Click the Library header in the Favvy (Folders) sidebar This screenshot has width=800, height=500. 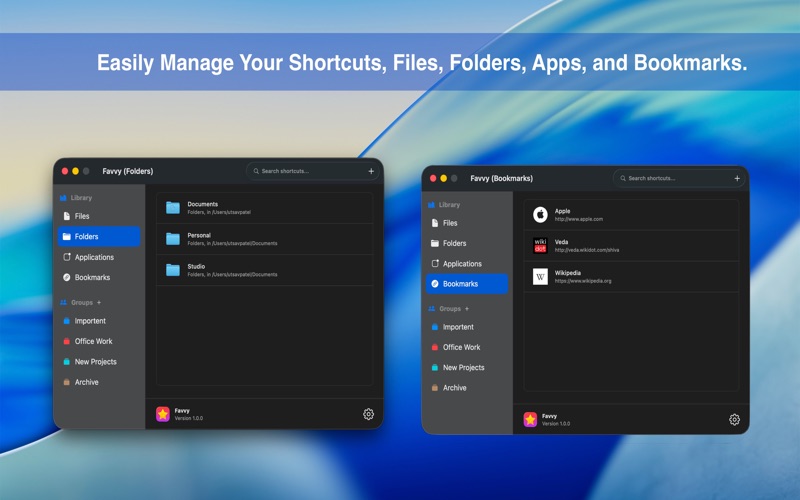[x=81, y=198]
